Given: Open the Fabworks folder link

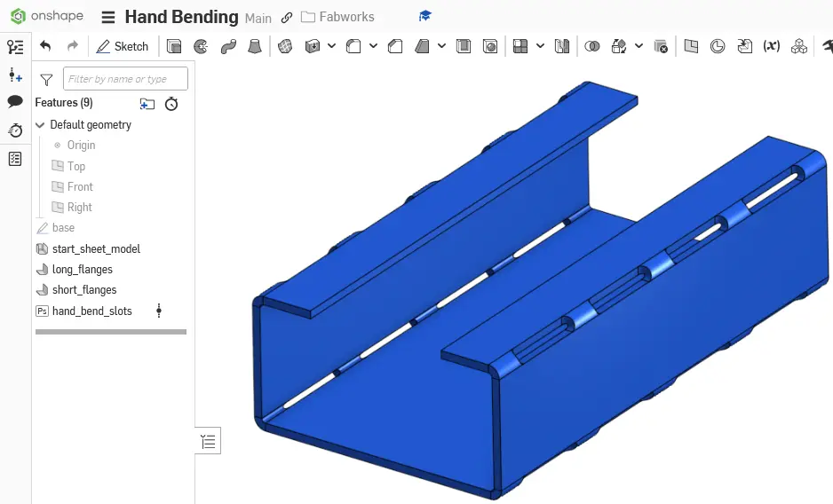Looking at the screenshot, I should 337,17.
